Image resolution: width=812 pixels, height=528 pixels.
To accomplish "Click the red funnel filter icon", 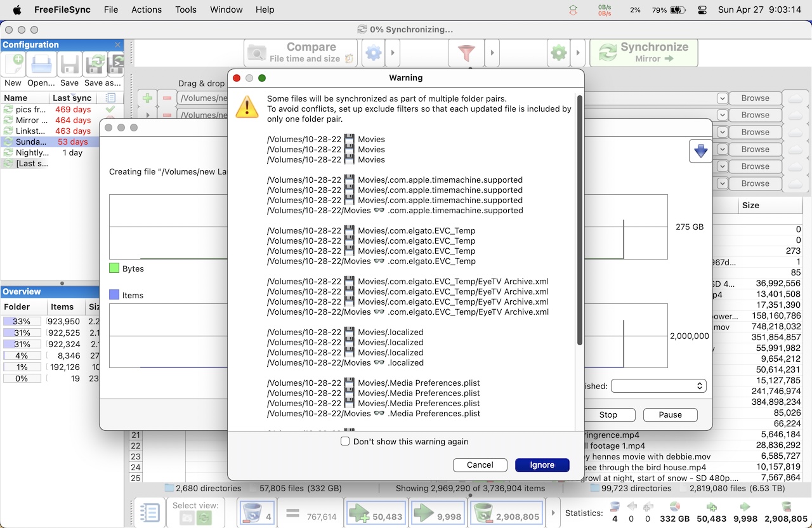I will [x=466, y=53].
